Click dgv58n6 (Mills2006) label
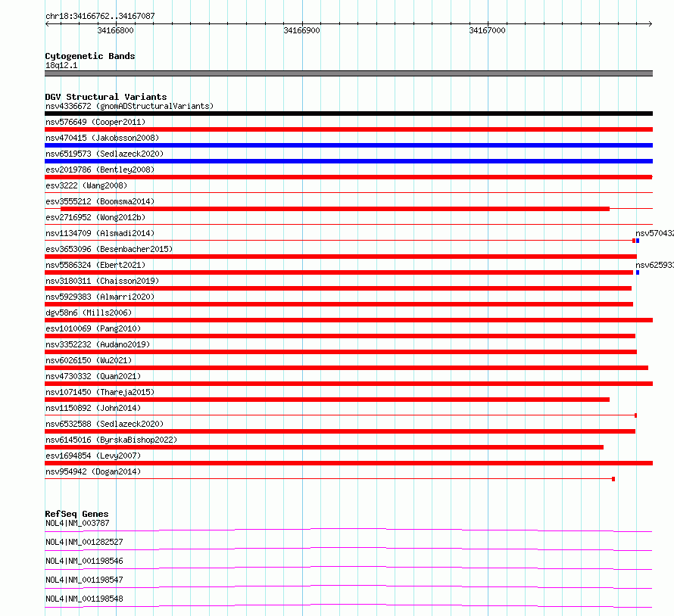674x616 pixels. click(x=89, y=313)
